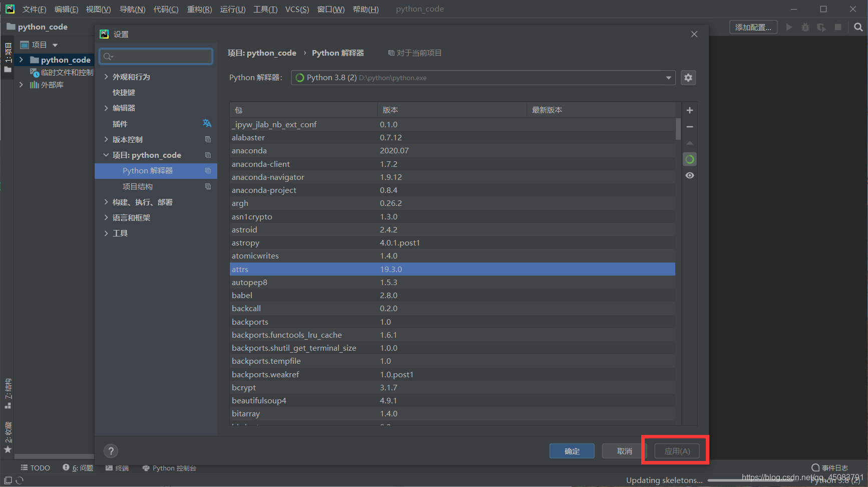Image resolution: width=868 pixels, height=487 pixels.
Task: Click the PyCharm logo in title bar
Action: point(10,9)
